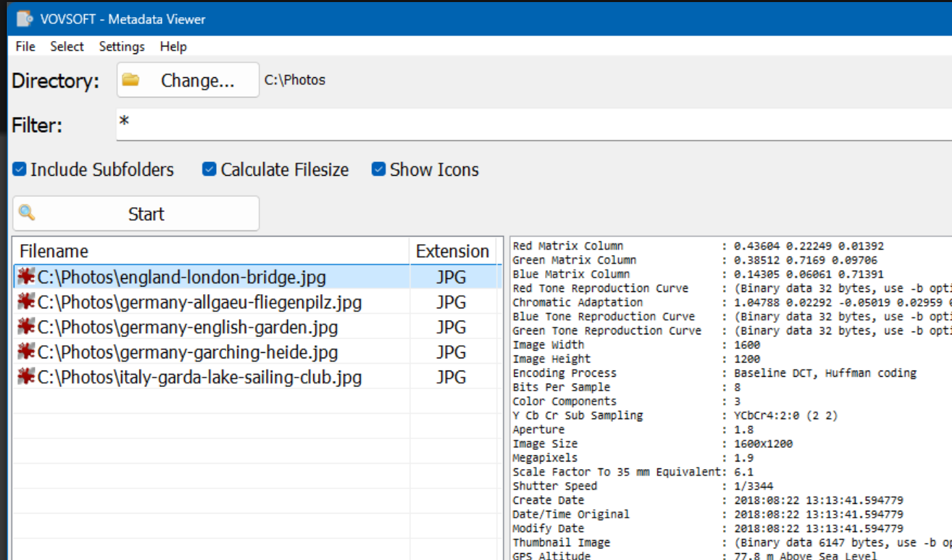Disable the Include Subfolders checkbox
The image size is (952, 560).
pyautogui.click(x=18, y=168)
